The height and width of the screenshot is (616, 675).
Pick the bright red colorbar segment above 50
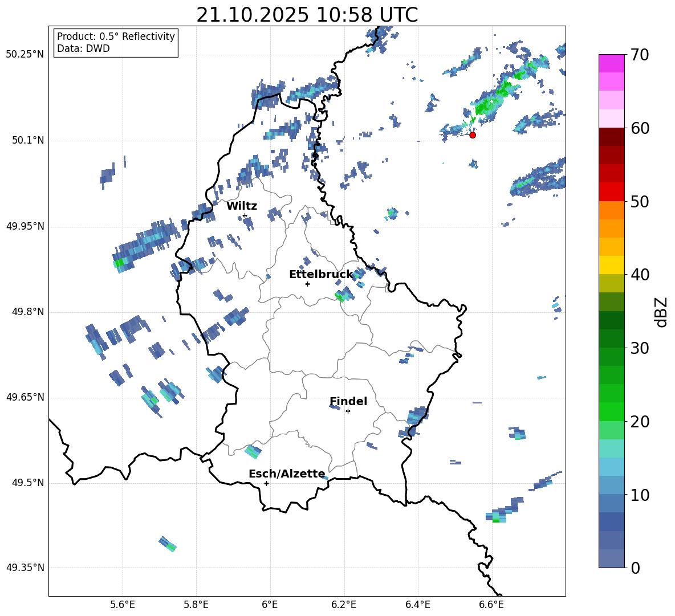pos(612,191)
